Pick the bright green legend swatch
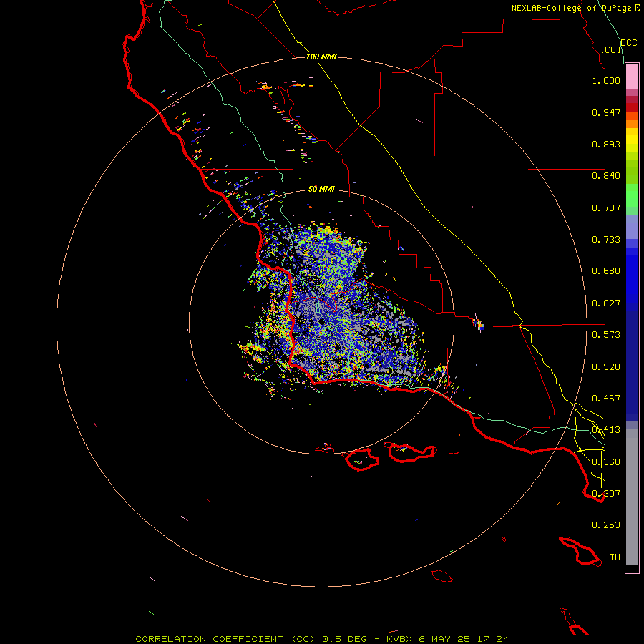 (632, 195)
